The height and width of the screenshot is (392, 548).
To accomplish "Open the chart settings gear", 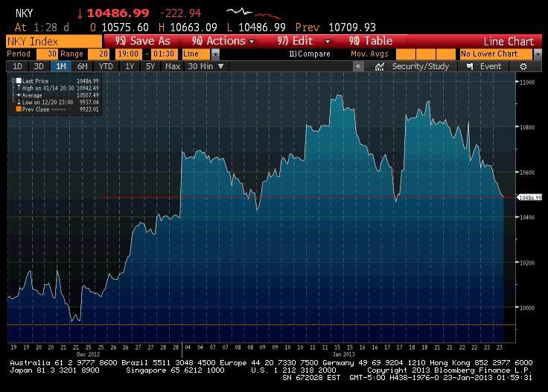I will point(523,67).
